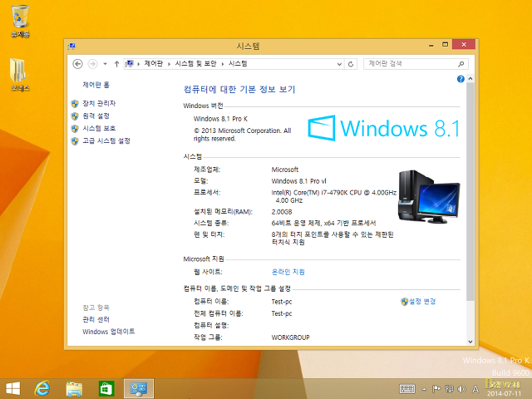Image resolution: width=532 pixels, height=399 pixels.
Task: Click the shield icon beside 설정 변경
Action: pyautogui.click(x=404, y=302)
